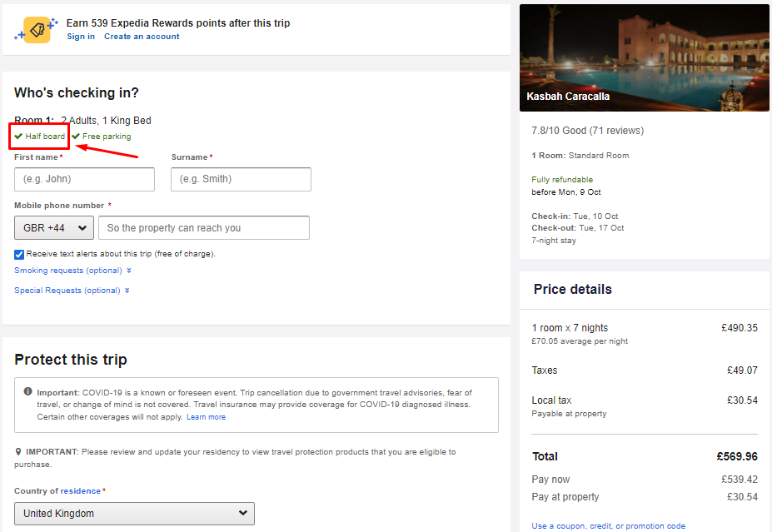Click the green checkmark next to Free parking
The image size is (772, 532).
coord(76,137)
